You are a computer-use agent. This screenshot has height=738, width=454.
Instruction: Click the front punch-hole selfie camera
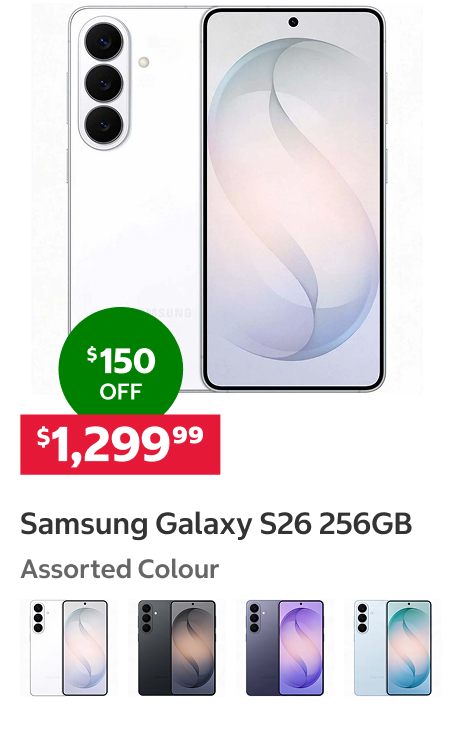[x=293, y=22]
